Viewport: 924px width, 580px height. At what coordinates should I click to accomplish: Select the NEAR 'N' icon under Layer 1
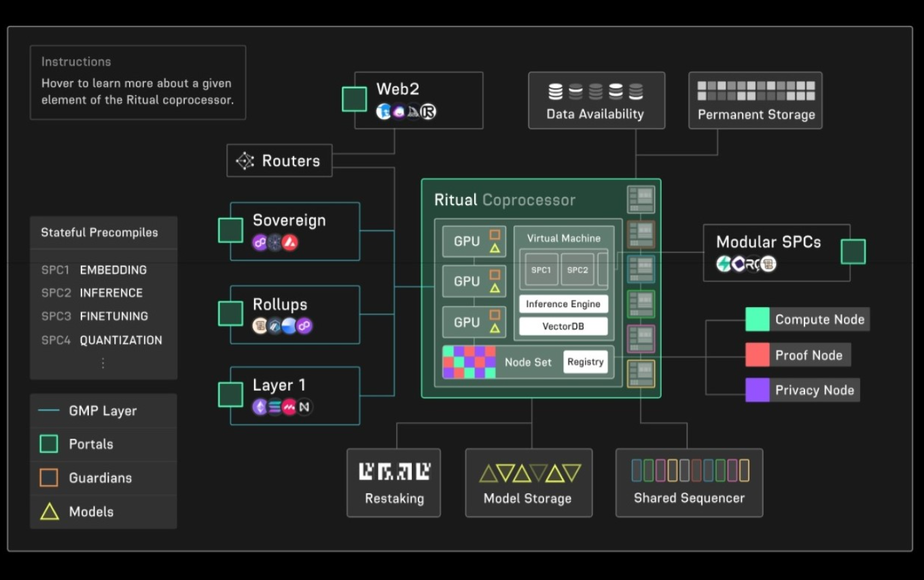304,407
